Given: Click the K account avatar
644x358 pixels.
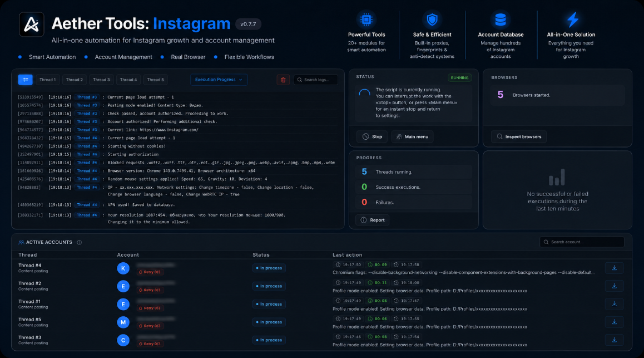Looking at the screenshot, I should [123, 268].
